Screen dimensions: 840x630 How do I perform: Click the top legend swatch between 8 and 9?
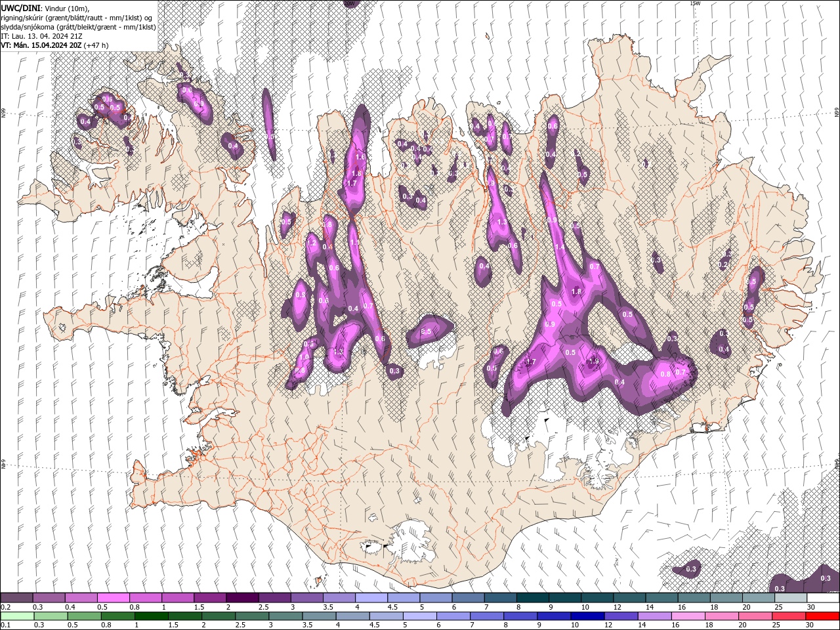[x=533, y=598]
